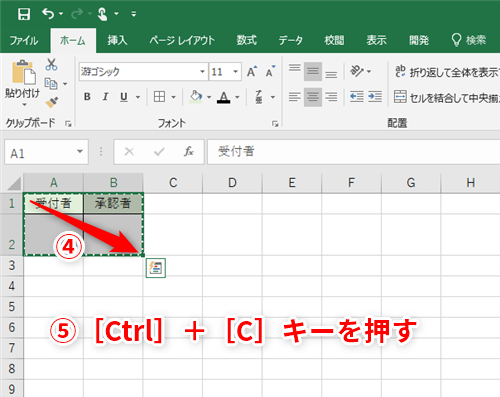This screenshot has width=500, height=397.
Task: Switch to the 挿入 tab
Action: [x=117, y=40]
